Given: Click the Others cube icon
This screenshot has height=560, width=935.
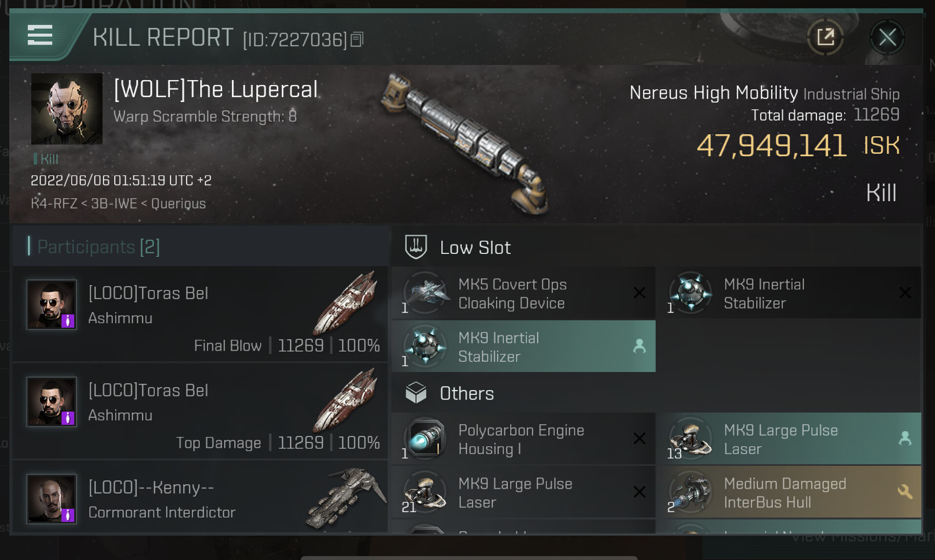Looking at the screenshot, I should tap(416, 393).
